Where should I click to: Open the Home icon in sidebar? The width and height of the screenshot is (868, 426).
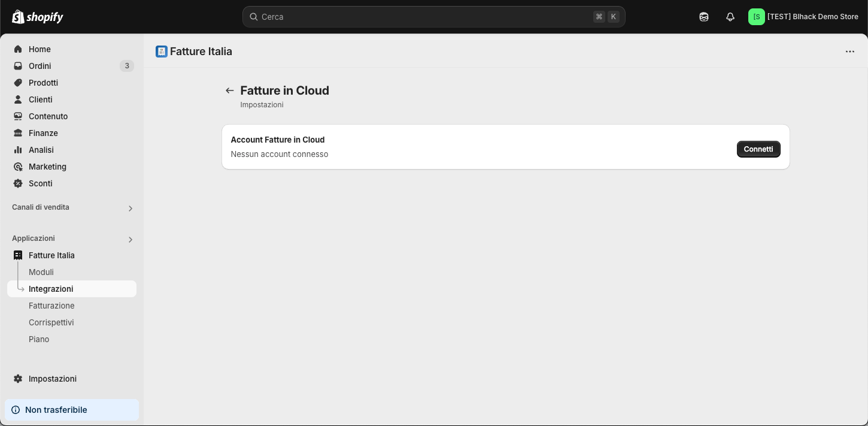pyautogui.click(x=18, y=49)
